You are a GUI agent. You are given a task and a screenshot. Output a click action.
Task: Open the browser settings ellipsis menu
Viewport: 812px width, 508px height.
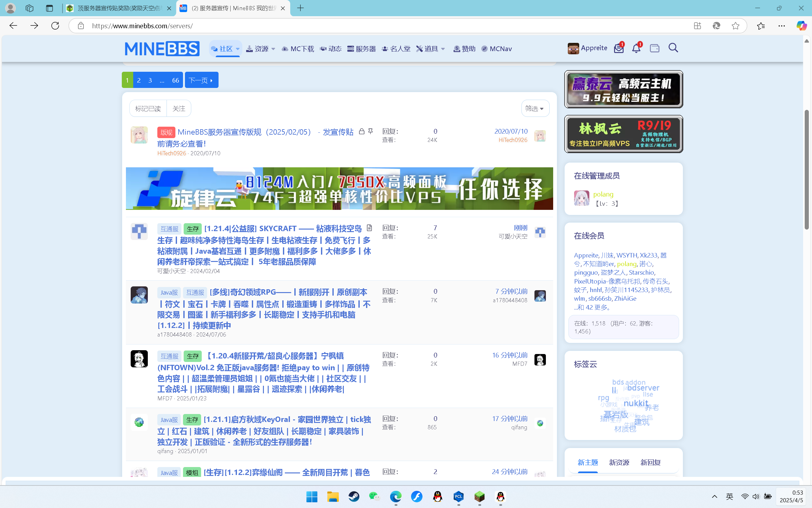[x=782, y=26]
